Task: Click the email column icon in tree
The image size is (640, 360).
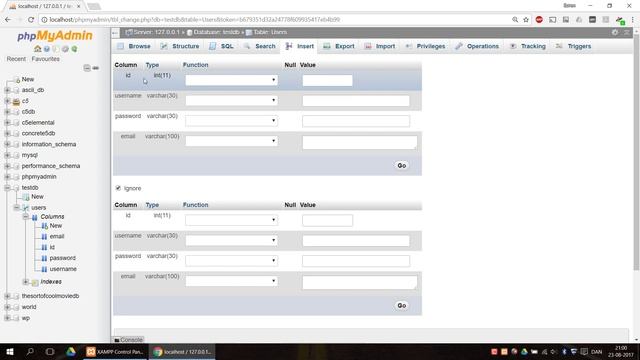Action: (44, 236)
